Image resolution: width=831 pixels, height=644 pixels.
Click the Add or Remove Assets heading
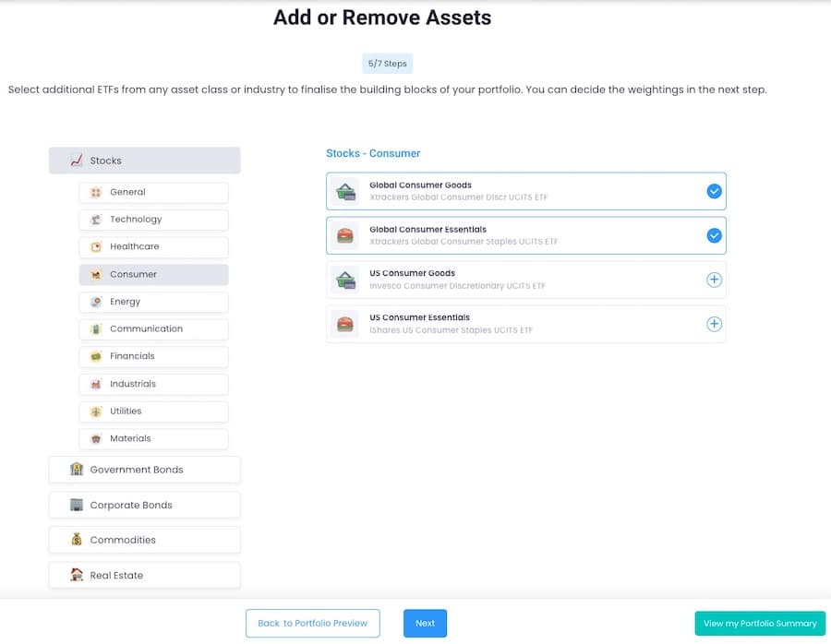coord(382,18)
